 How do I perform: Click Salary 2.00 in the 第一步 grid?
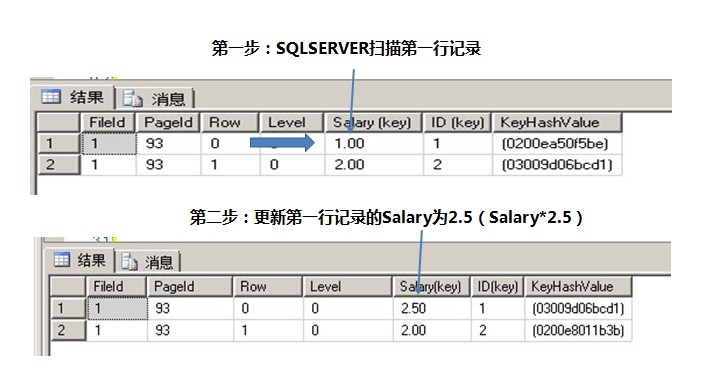[374, 165]
